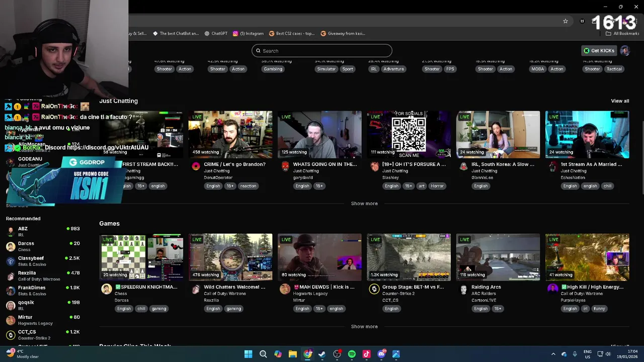This screenshot has width=644, height=362.
Task: Open the taskbar Search icon
Action: coord(263,354)
